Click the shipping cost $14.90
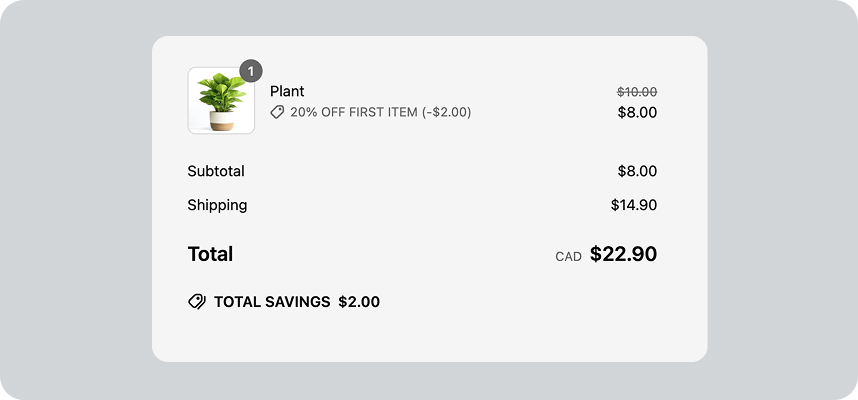Image resolution: width=858 pixels, height=400 pixels. [x=634, y=205]
